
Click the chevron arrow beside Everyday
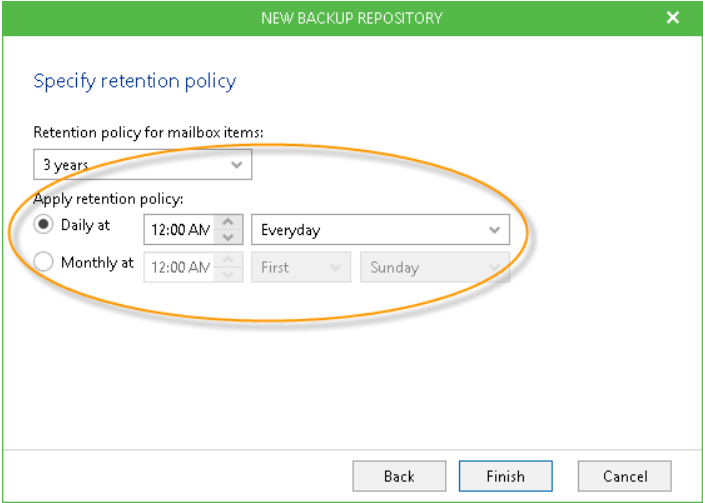click(494, 230)
